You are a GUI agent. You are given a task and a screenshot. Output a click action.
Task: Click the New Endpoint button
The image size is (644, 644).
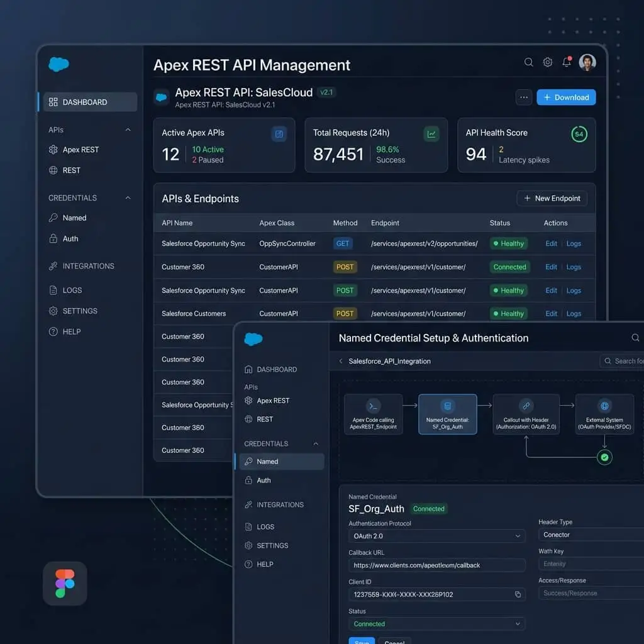coord(552,198)
